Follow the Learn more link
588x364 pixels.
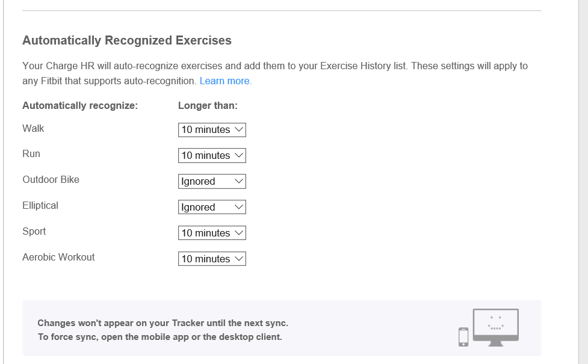[225, 81]
